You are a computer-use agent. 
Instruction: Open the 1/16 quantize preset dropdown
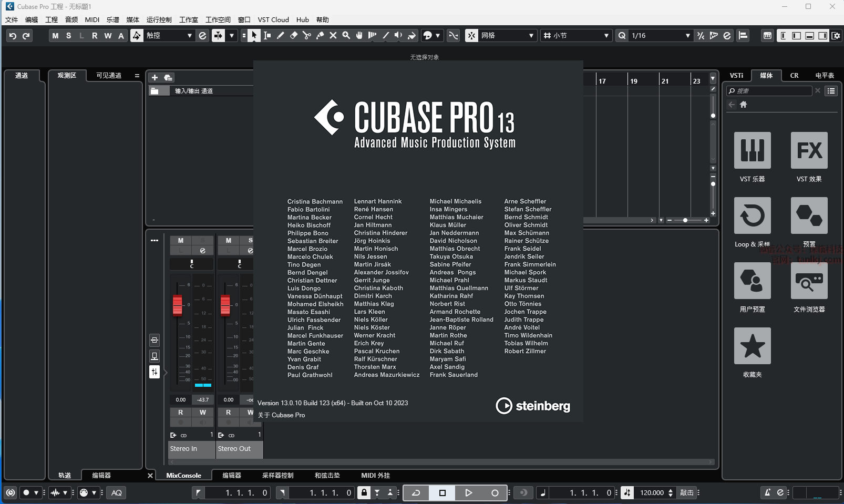click(687, 36)
